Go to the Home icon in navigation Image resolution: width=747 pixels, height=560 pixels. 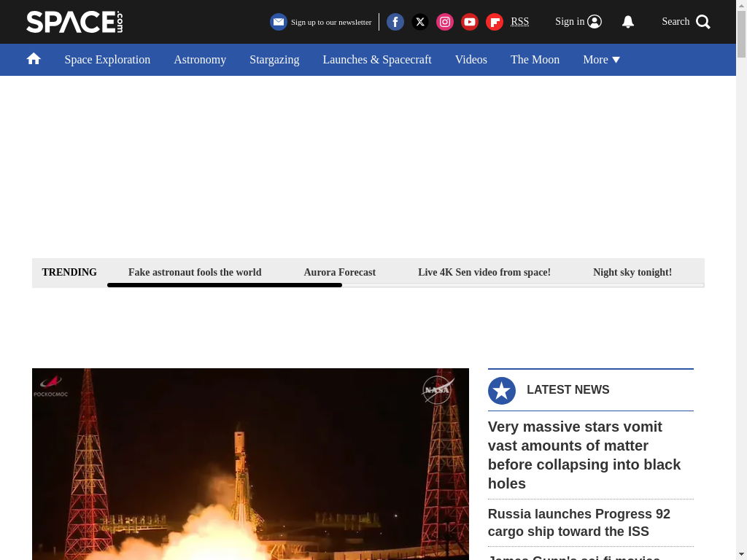(34, 59)
